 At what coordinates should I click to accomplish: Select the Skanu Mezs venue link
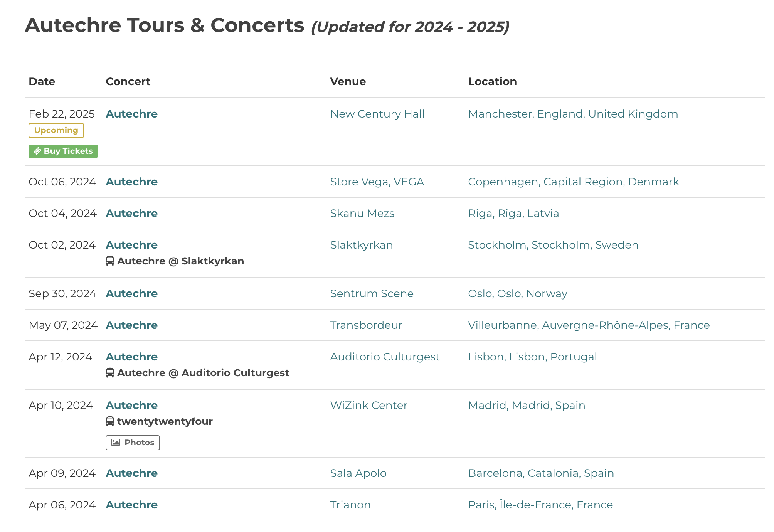pos(362,213)
